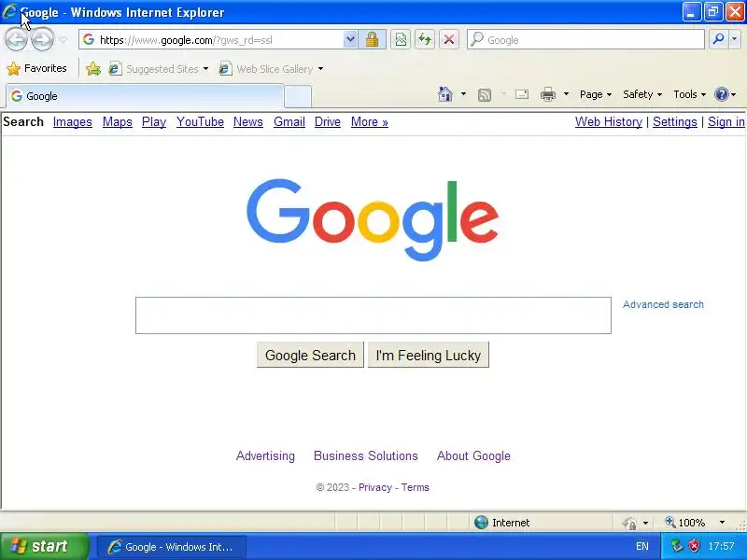Click EN language indicator in taskbar
This screenshot has height=560, width=747.
[x=642, y=546]
